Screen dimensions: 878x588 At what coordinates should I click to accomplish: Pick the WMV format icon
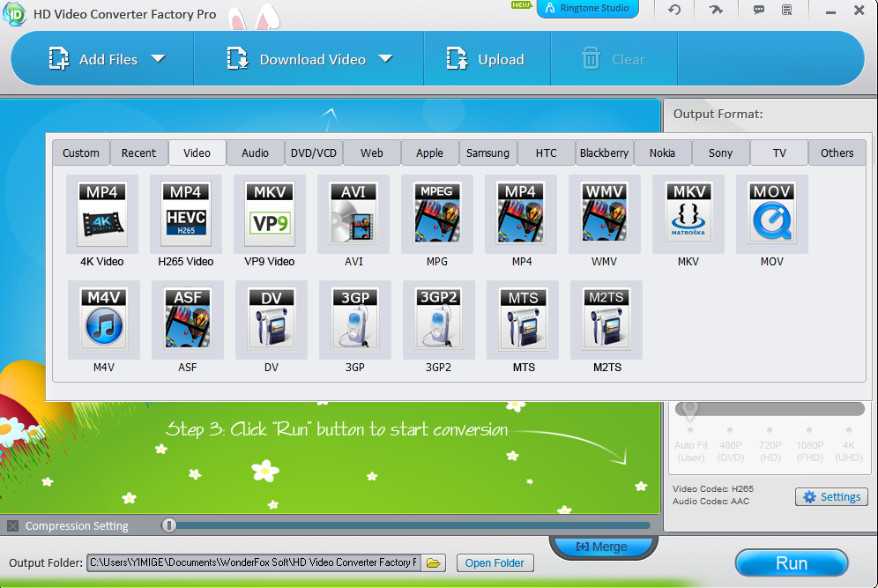click(604, 214)
